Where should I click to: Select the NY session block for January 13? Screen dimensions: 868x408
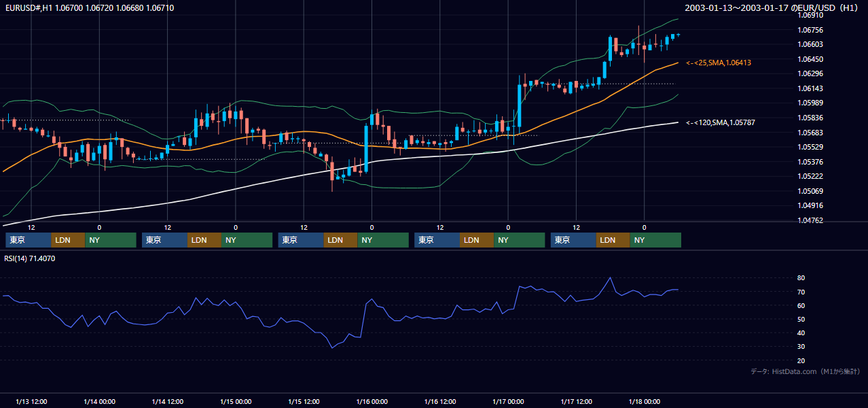coord(111,240)
